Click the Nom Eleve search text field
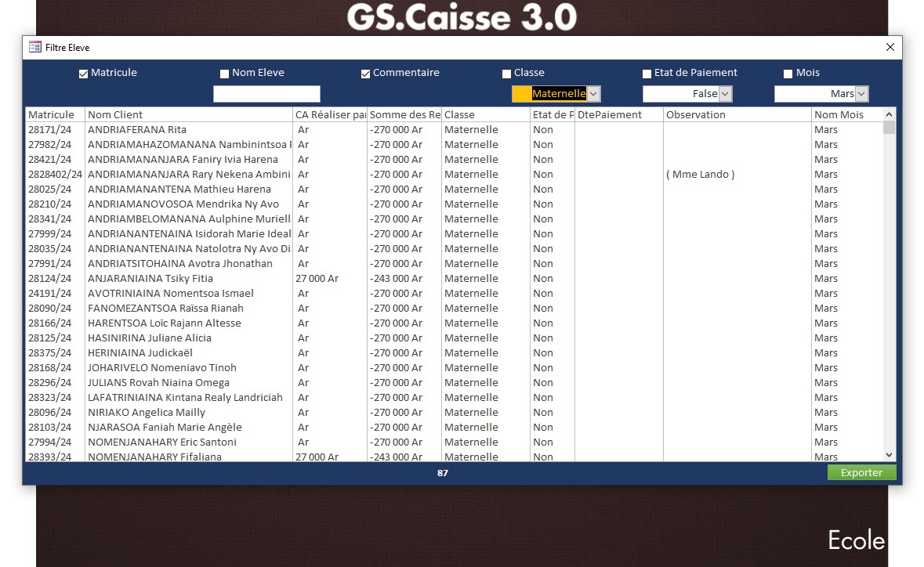 (x=266, y=94)
